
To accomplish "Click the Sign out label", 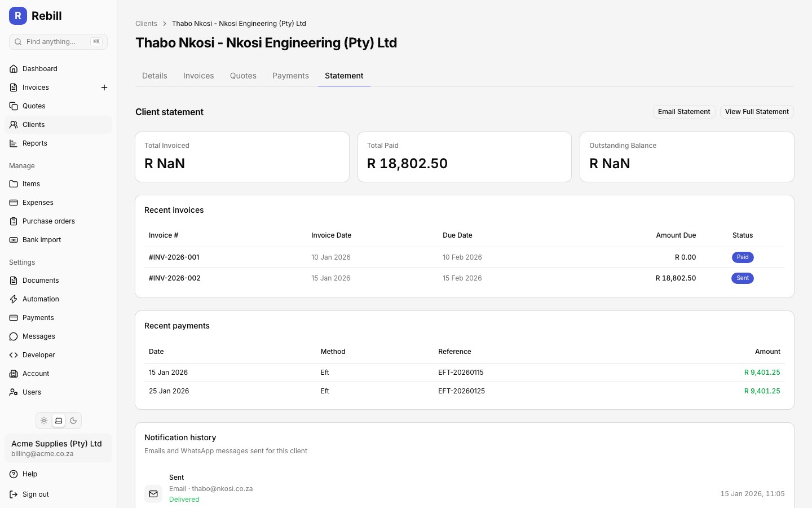I will pyautogui.click(x=36, y=494).
